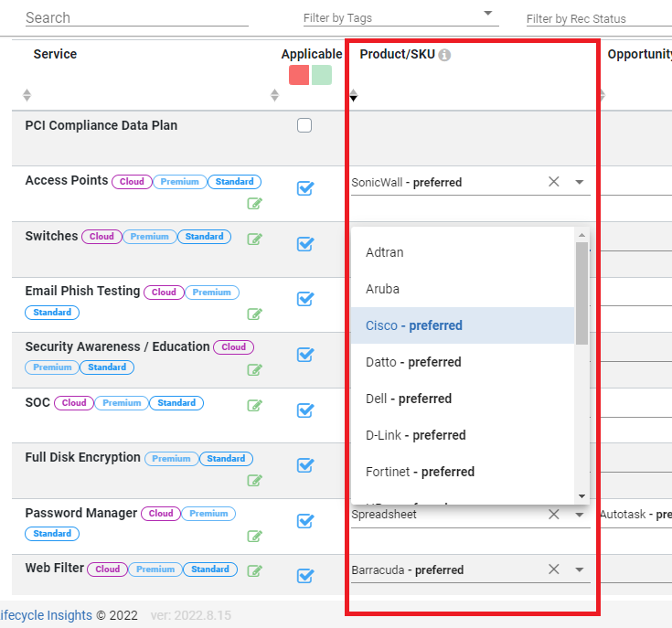672x628 pixels.
Task: Select Aruba from product list
Action: (x=463, y=289)
